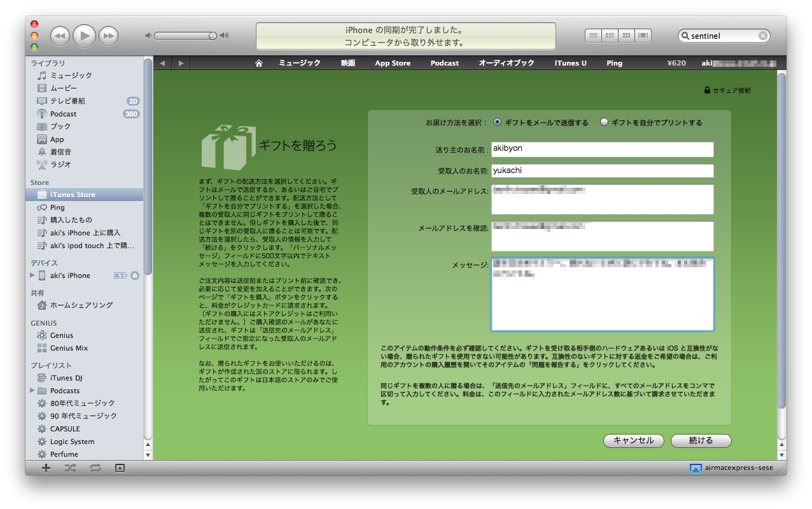Click the recipient email address field
Viewport: 812px width, 509px height.
[x=602, y=200]
